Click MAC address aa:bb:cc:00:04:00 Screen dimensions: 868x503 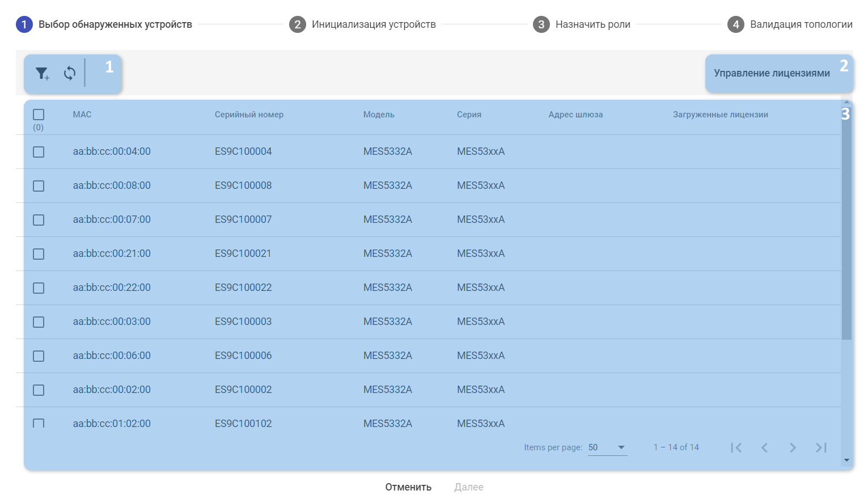(x=112, y=151)
